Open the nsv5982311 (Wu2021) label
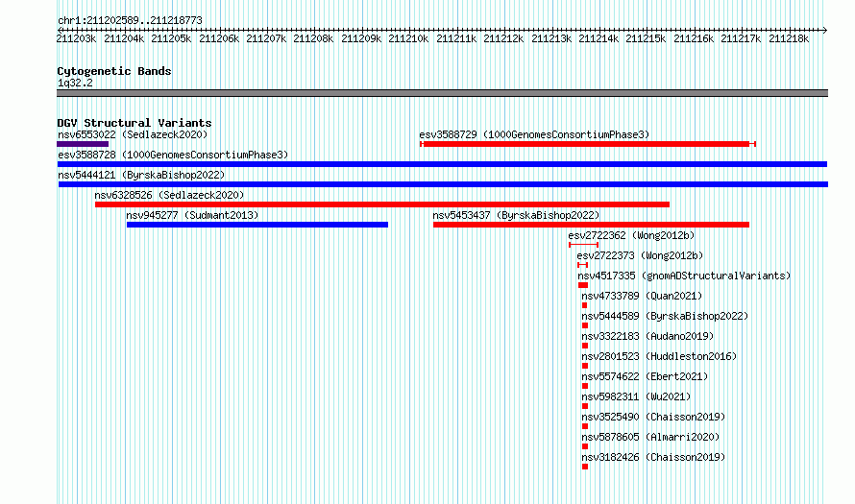This screenshot has height=504, width=855. 636,396
